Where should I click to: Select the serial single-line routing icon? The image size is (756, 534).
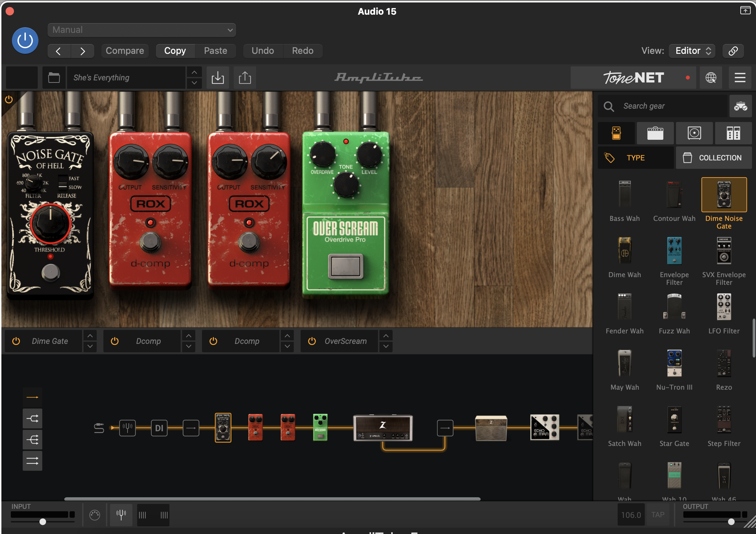pyautogui.click(x=32, y=397)
